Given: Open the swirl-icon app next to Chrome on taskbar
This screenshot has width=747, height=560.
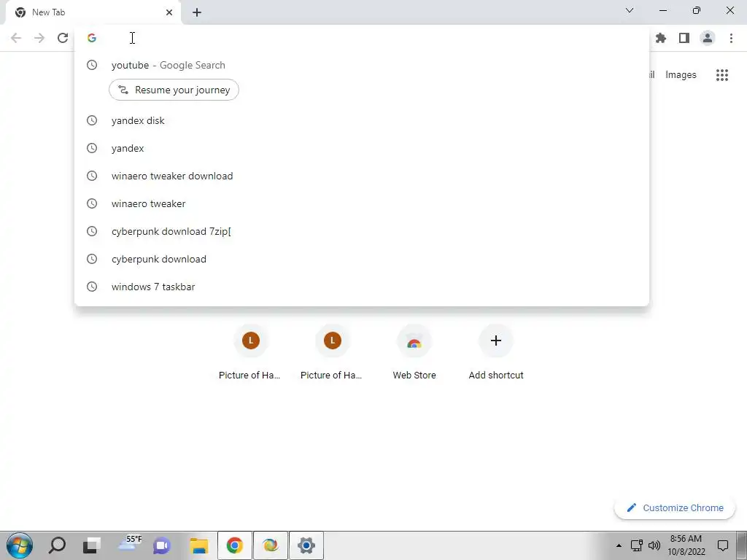Looking at the screenshot, I should pos(271,545).
